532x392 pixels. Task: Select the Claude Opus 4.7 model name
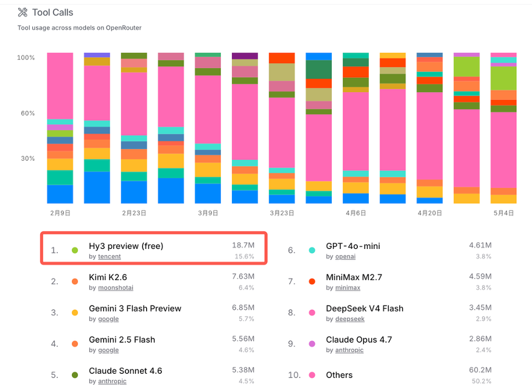[359, 340]
